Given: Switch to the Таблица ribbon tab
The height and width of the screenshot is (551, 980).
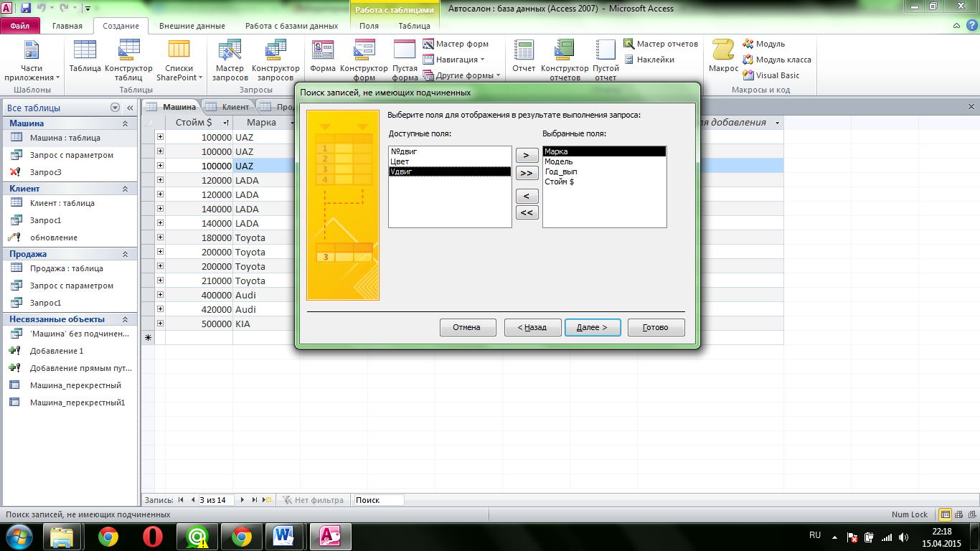Looking at the screenshot, I should (415, 26).
